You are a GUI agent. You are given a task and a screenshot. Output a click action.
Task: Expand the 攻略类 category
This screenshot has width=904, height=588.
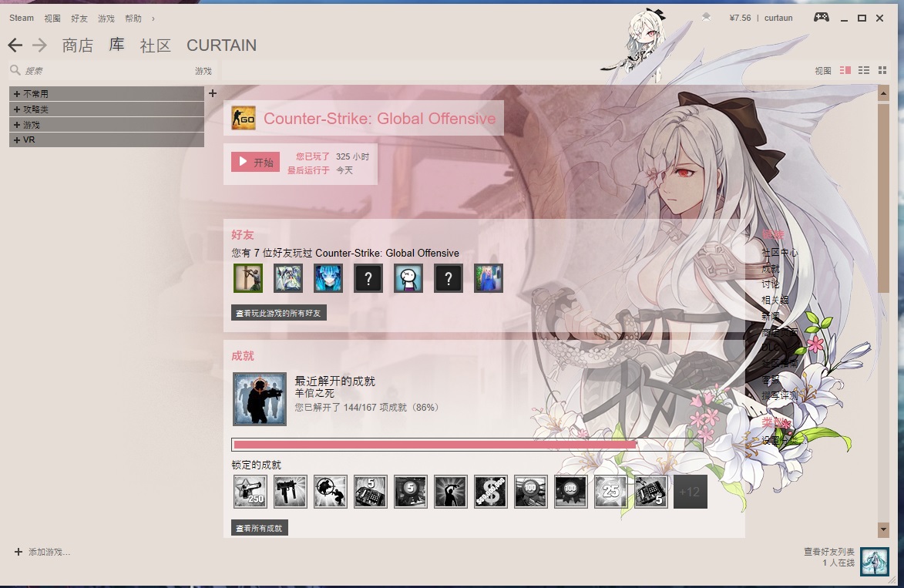17,109
